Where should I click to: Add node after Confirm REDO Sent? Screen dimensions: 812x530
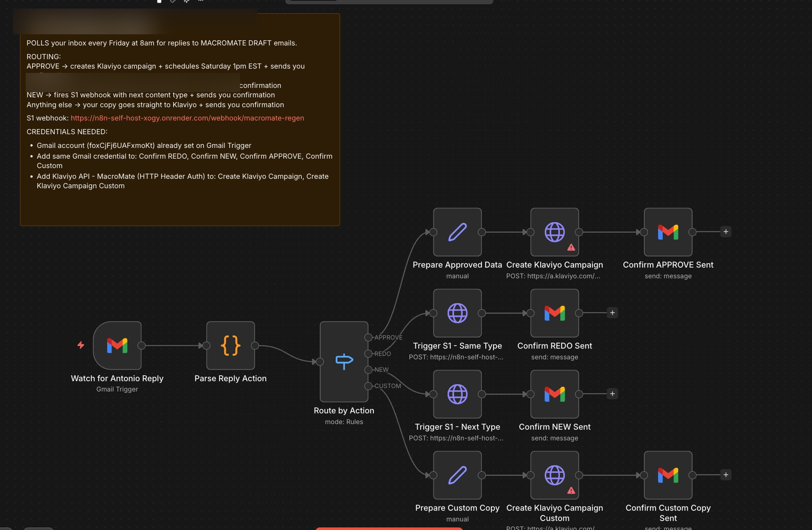(612, 313)
